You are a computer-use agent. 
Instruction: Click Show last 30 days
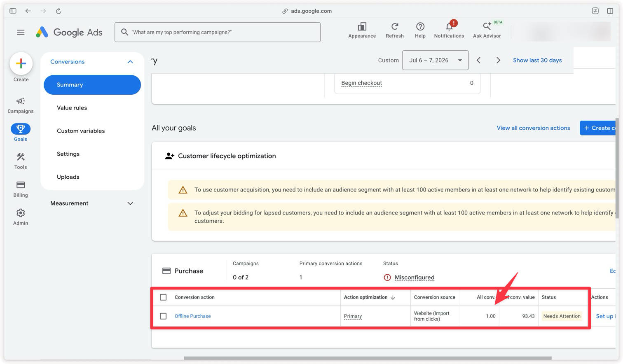[x=537, y=60]
